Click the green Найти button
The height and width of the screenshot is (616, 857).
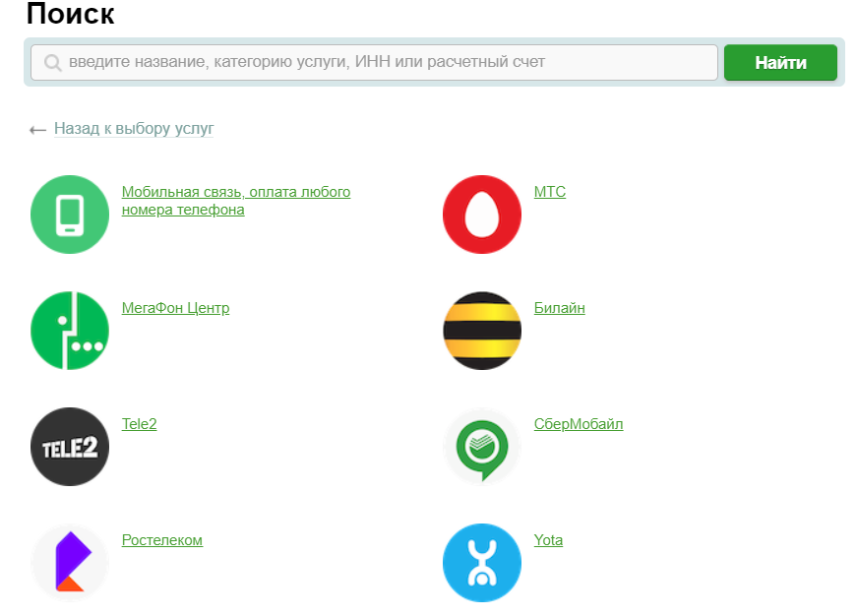(x=780, y=62)
